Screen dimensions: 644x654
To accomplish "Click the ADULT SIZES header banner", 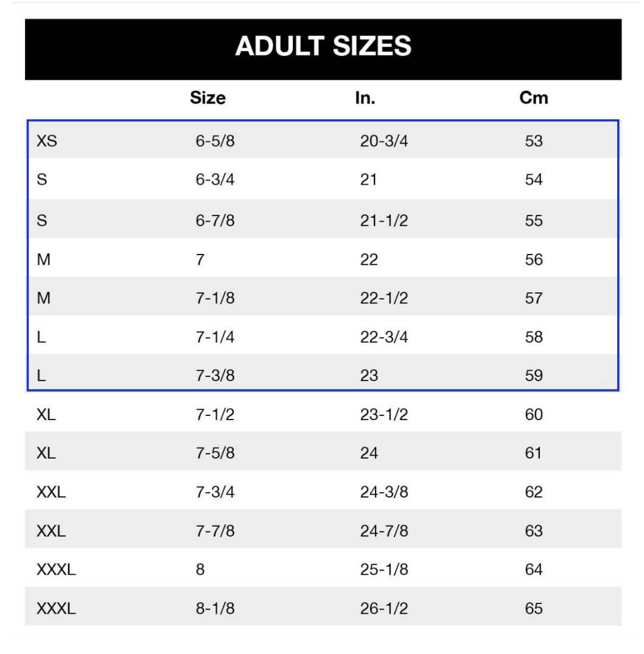I will click(323, 49).
